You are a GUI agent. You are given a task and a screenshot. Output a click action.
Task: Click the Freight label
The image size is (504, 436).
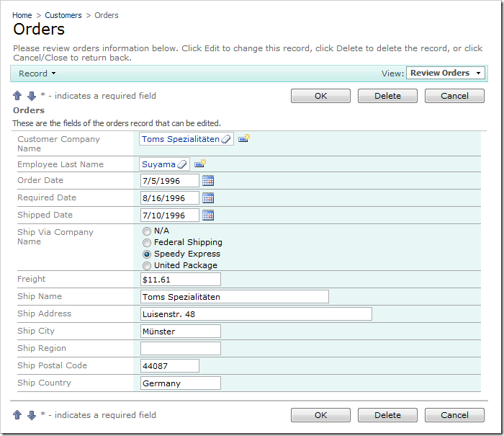31,279
